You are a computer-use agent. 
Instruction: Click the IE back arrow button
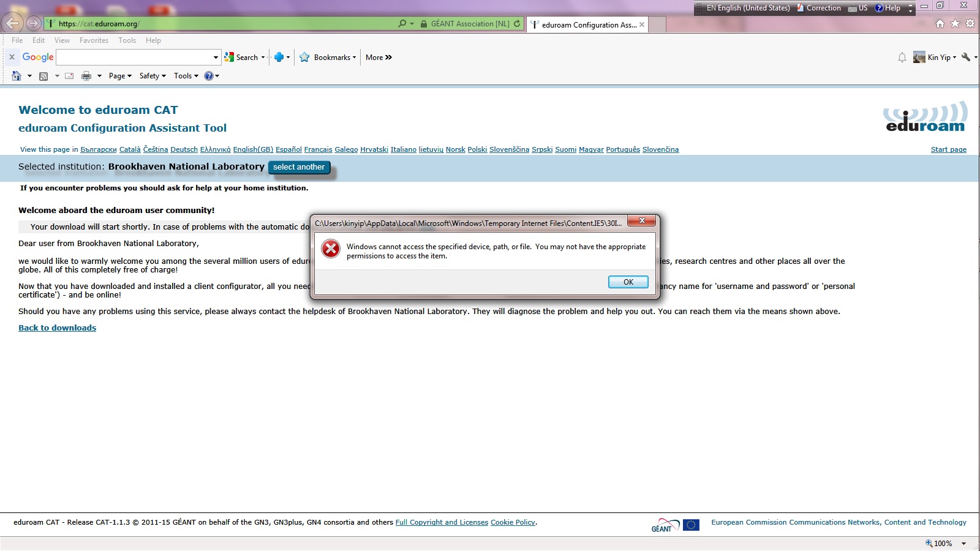point(12,23)
